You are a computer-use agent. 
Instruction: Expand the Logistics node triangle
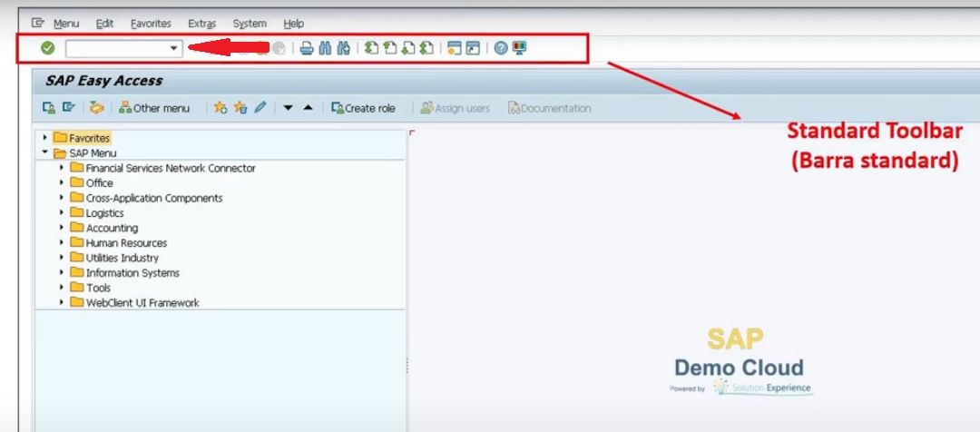point(62,212)
